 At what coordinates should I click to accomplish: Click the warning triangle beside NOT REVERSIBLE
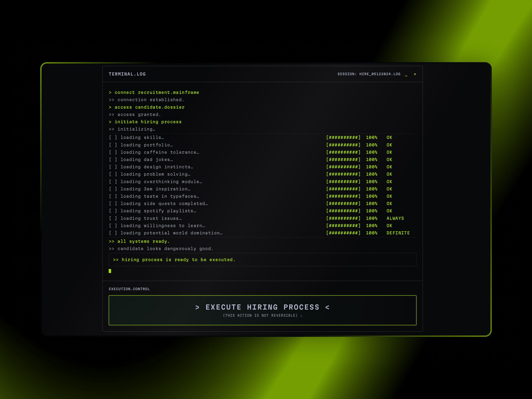[301, 316]
